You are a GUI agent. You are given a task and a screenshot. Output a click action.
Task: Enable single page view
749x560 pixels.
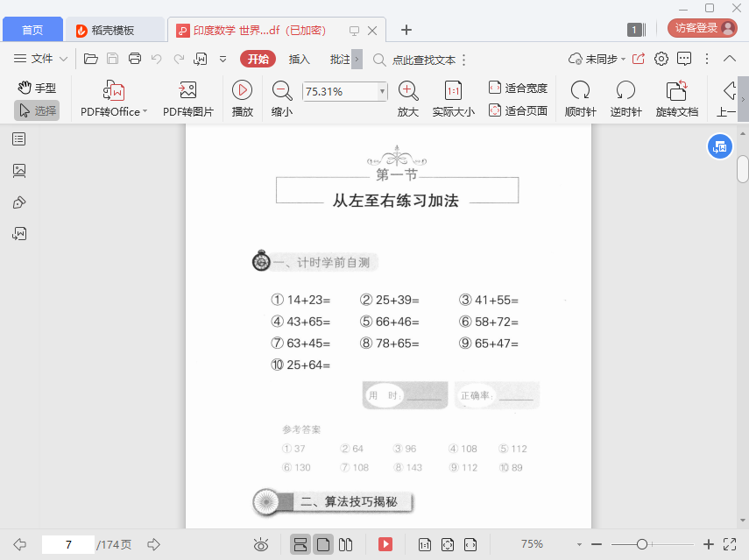[x=323, y=544]
